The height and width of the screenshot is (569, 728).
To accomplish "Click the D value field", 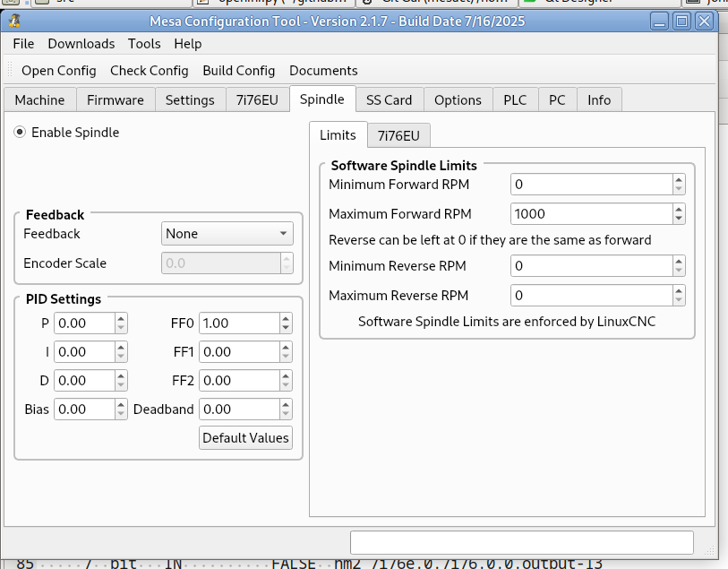I will pos(84,381).
